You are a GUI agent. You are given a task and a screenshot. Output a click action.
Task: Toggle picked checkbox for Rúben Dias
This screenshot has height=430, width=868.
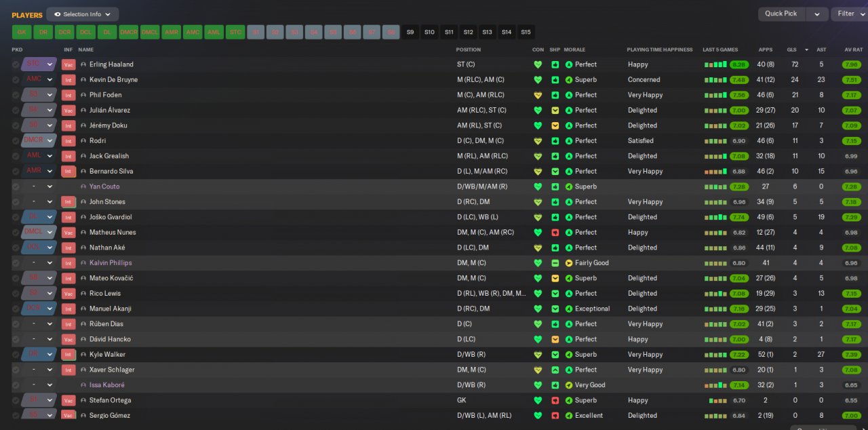(x=16, y=324)
